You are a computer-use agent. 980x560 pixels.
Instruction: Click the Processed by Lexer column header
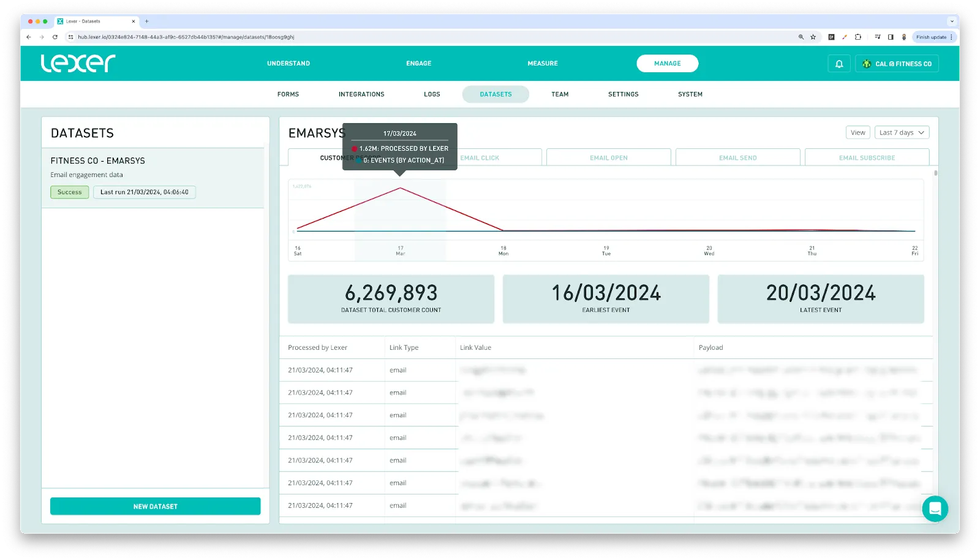click(317, 347)
